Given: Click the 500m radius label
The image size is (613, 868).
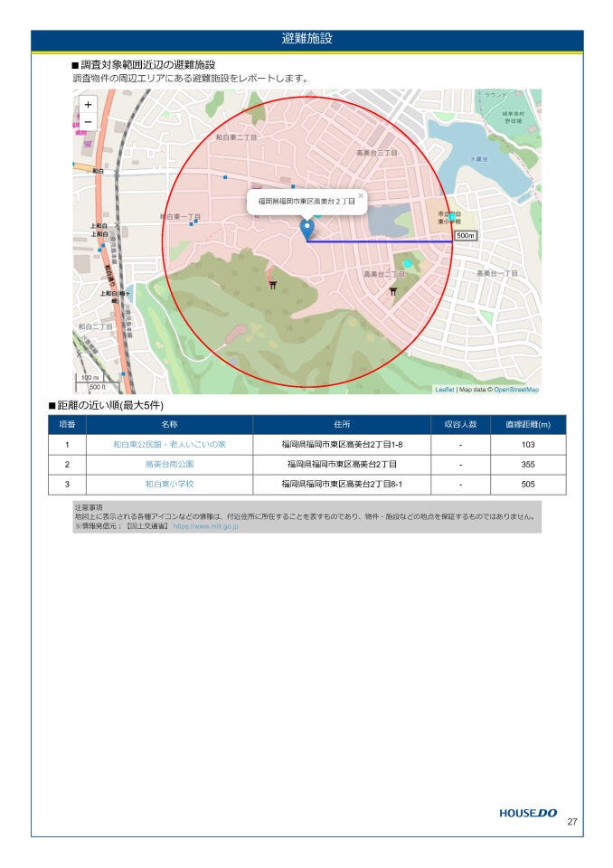Looking at the screenshot, I should 465,235.
